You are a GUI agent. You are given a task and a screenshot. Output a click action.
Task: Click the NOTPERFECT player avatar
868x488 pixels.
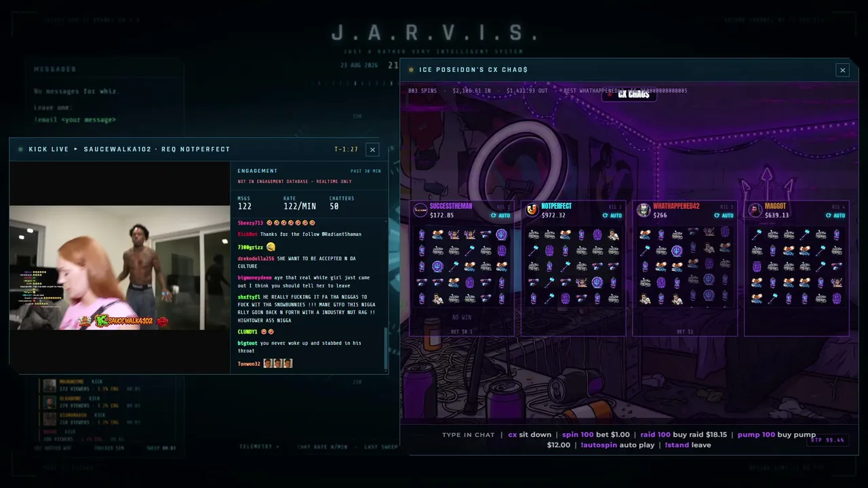pos(532,210)
